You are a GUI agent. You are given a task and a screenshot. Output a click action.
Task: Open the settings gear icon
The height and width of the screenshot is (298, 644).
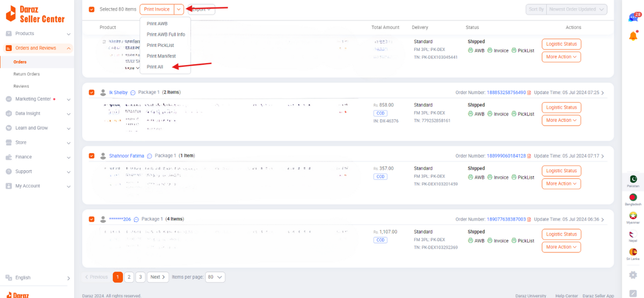pos(633,275)
